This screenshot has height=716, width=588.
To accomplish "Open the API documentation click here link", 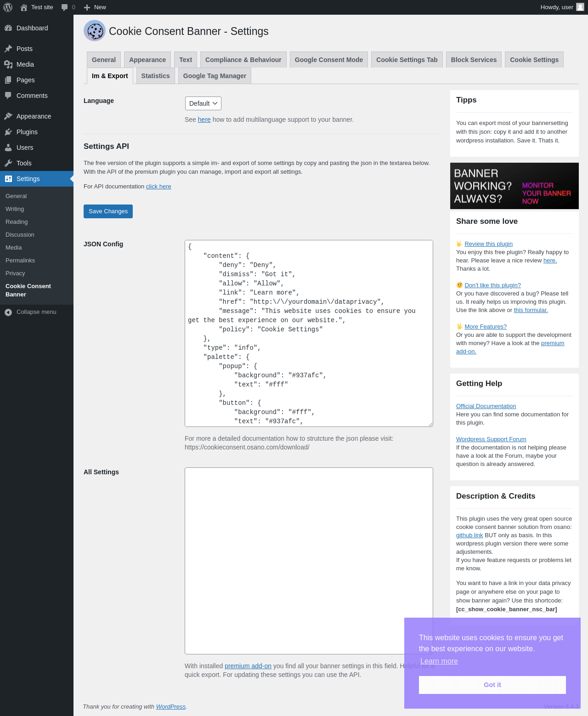I will click(158, 187).
